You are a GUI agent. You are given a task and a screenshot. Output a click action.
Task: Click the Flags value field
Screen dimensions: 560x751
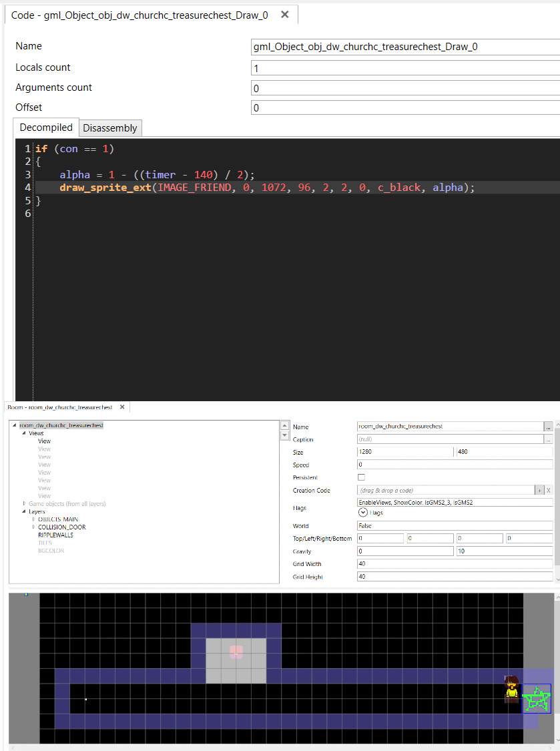click(455, 503)
